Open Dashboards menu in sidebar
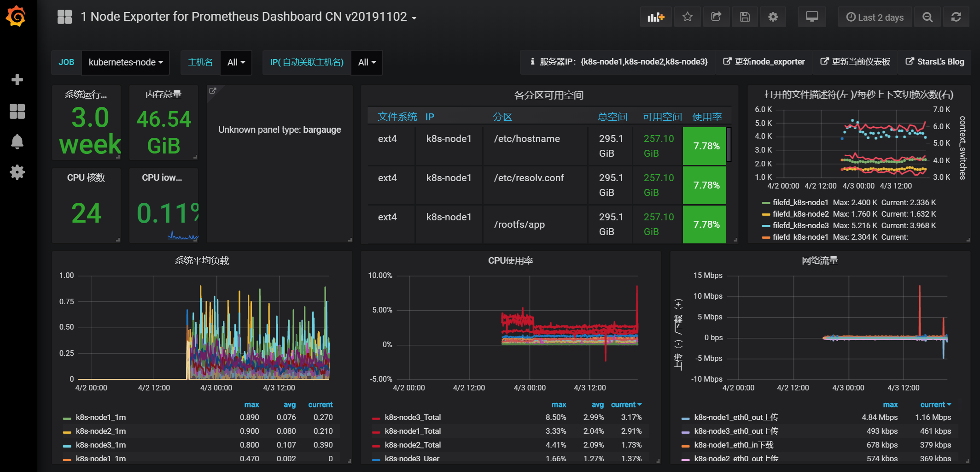 pos(17,111)
